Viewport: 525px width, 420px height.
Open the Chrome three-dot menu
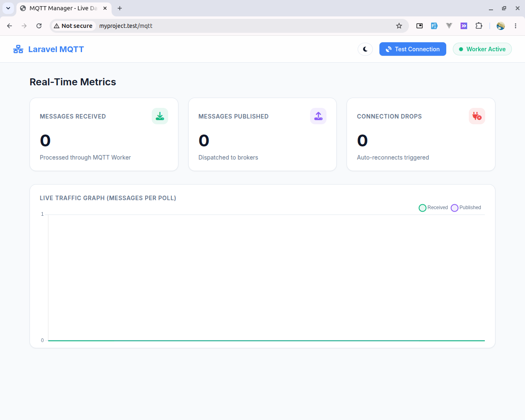(516, 26)
